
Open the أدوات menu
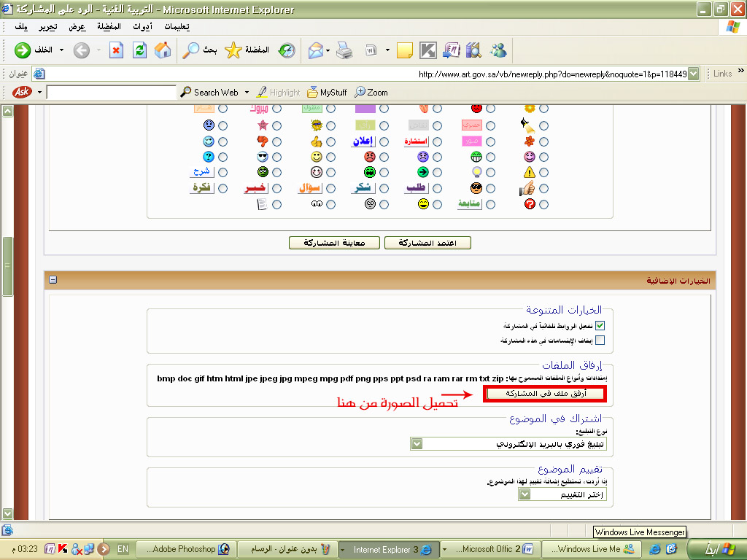click(x=143, y=27)
